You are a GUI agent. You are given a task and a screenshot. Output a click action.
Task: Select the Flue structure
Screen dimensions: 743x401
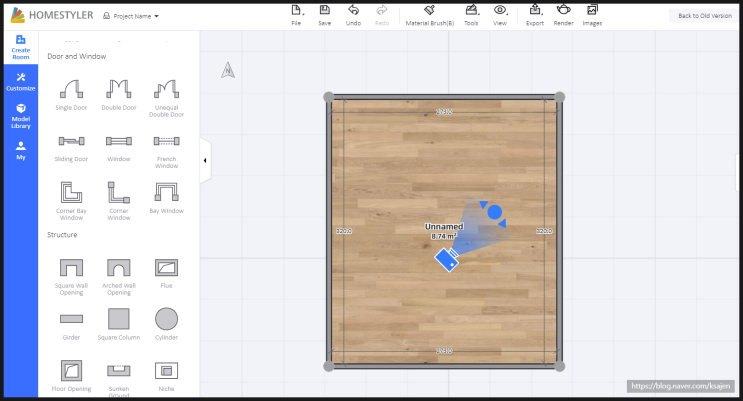click(166, 273)
